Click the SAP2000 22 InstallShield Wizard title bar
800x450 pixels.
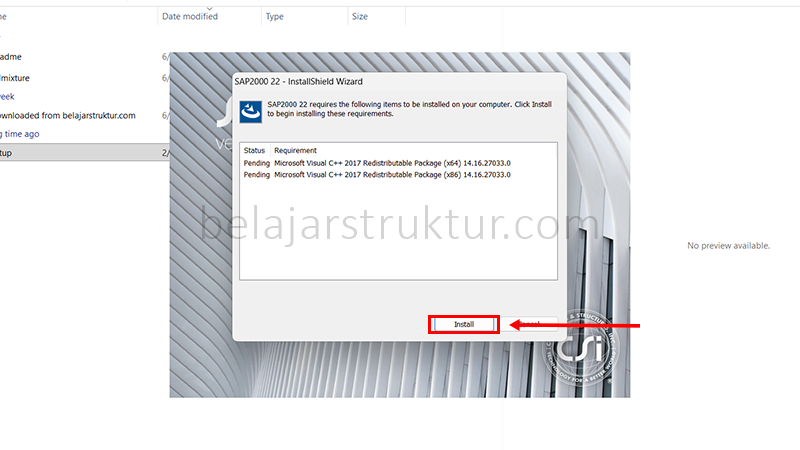399,82
